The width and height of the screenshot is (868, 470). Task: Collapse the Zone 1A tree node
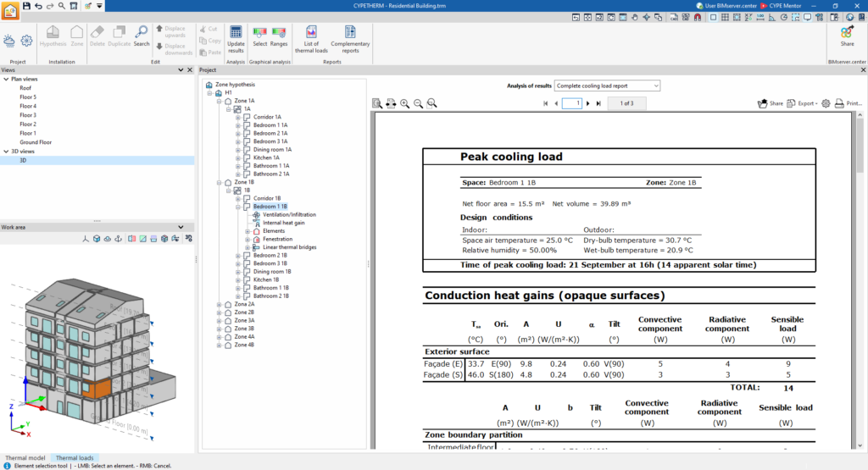pos(220,101)
